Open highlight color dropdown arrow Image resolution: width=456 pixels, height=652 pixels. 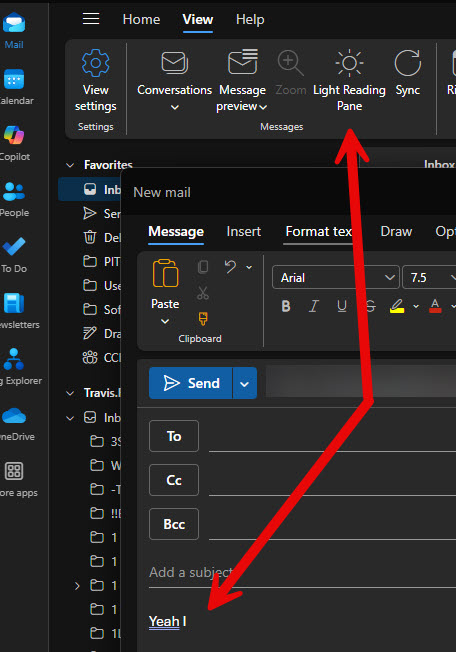click(416, 306)
